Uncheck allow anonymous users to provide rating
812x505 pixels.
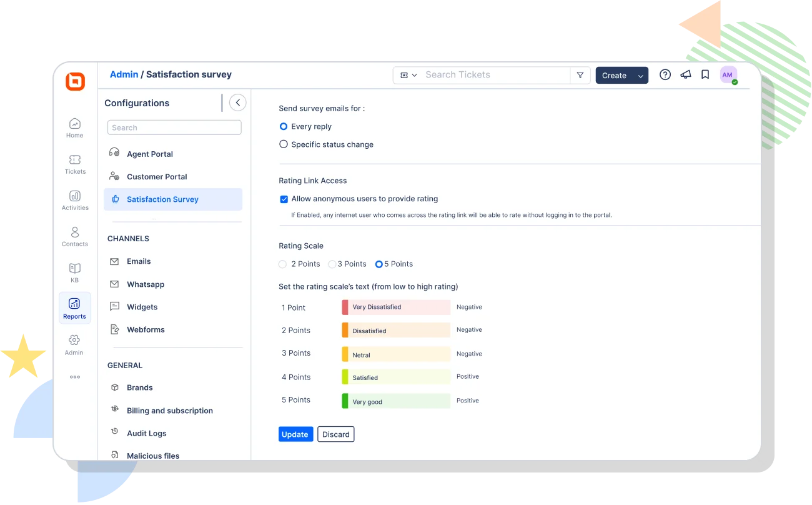click(284, 199)
